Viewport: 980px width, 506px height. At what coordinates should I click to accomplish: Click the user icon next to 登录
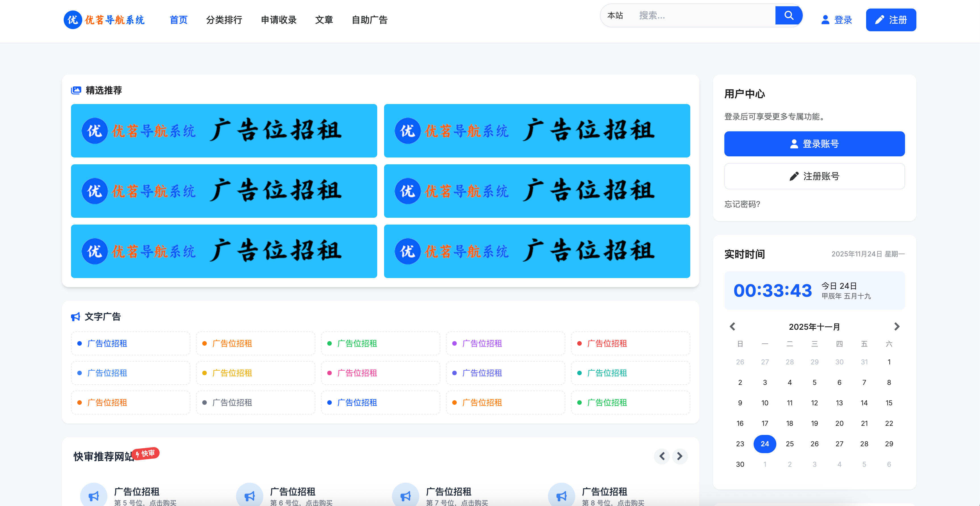[825, 20]
